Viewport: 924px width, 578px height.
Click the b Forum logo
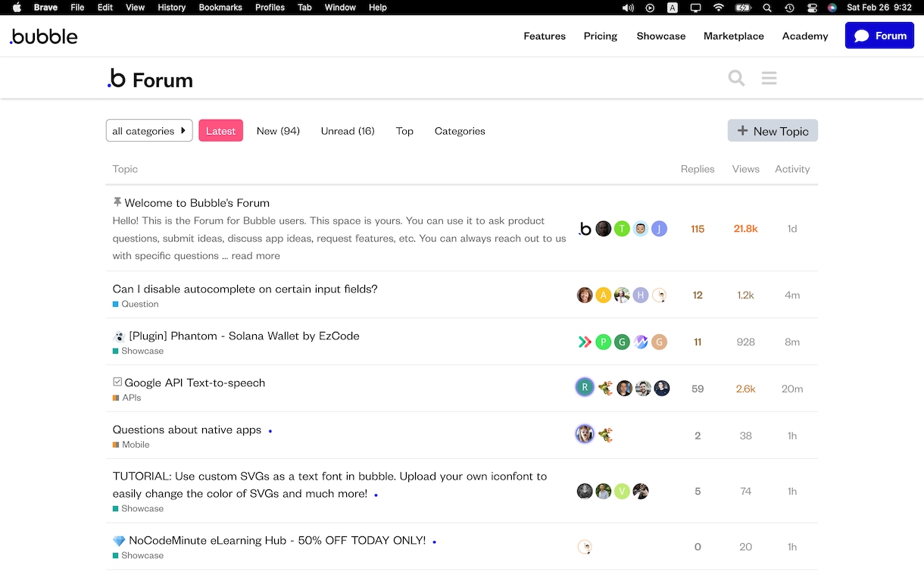point(150,79)
